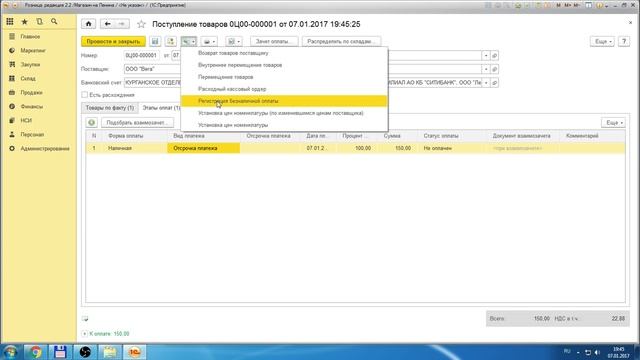The height and width of the screenshot is (360, 640).
Task: Open the Продажи section in the sidebar
Action: [x=31, y=93]
